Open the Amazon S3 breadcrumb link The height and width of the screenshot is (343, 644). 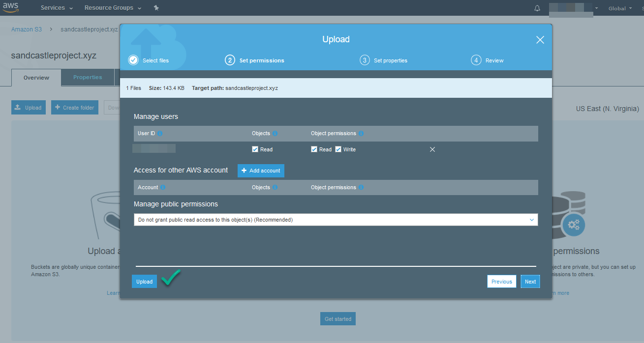point(27,29)
